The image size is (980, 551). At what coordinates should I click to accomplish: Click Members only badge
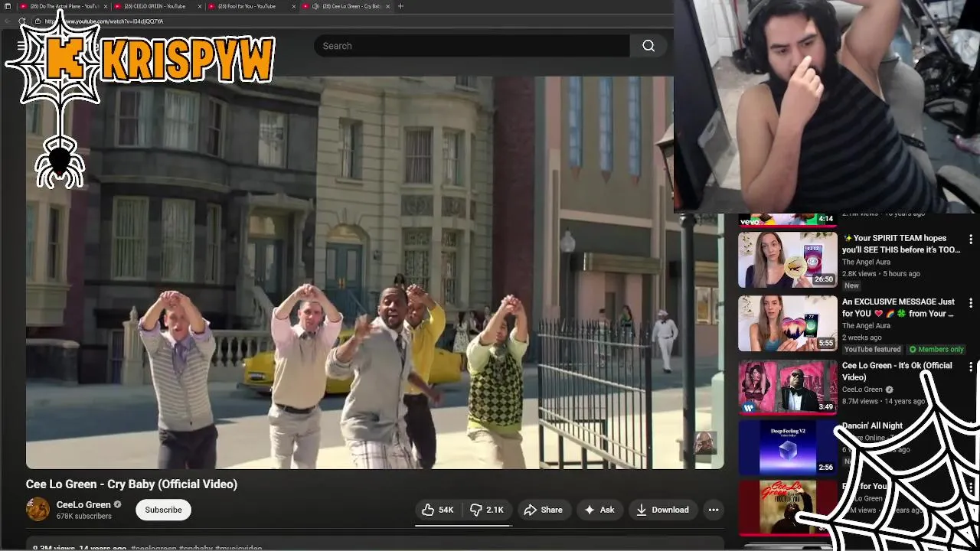[936, 350]
